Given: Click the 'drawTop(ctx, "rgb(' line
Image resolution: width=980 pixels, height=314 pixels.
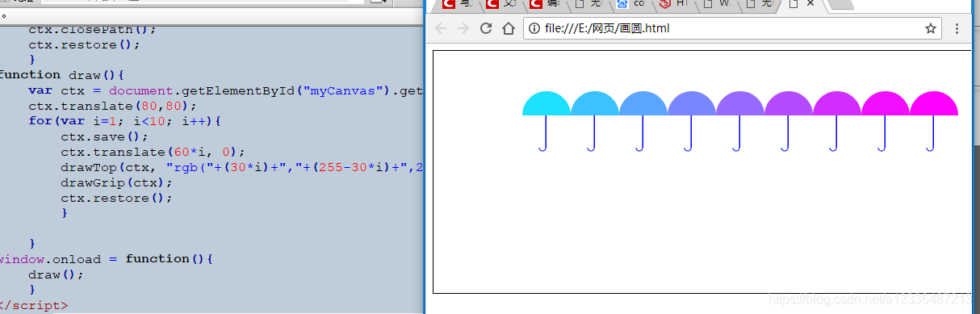Looking at the screenshot, I should point(241,167).
